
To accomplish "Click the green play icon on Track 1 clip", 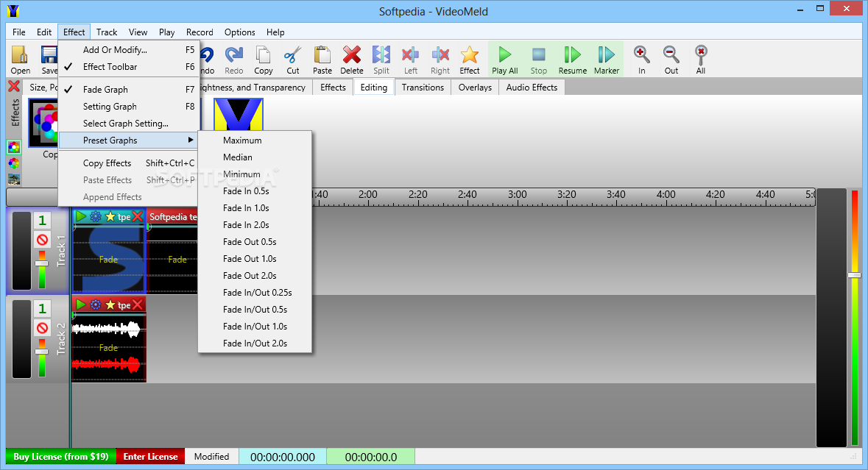I will click(x=82, y=216).
